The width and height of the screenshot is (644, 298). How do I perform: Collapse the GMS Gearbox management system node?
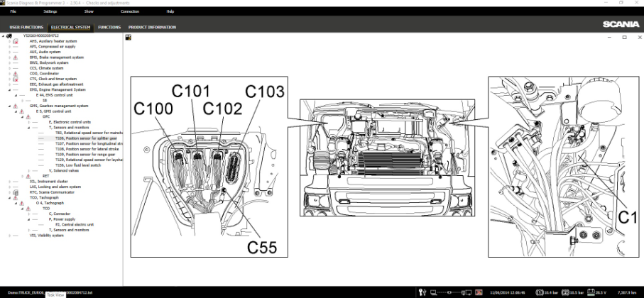click(9, 106)
